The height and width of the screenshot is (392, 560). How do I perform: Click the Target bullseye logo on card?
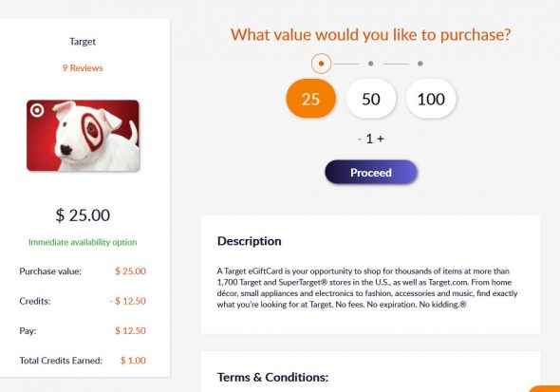click(37, 110)
